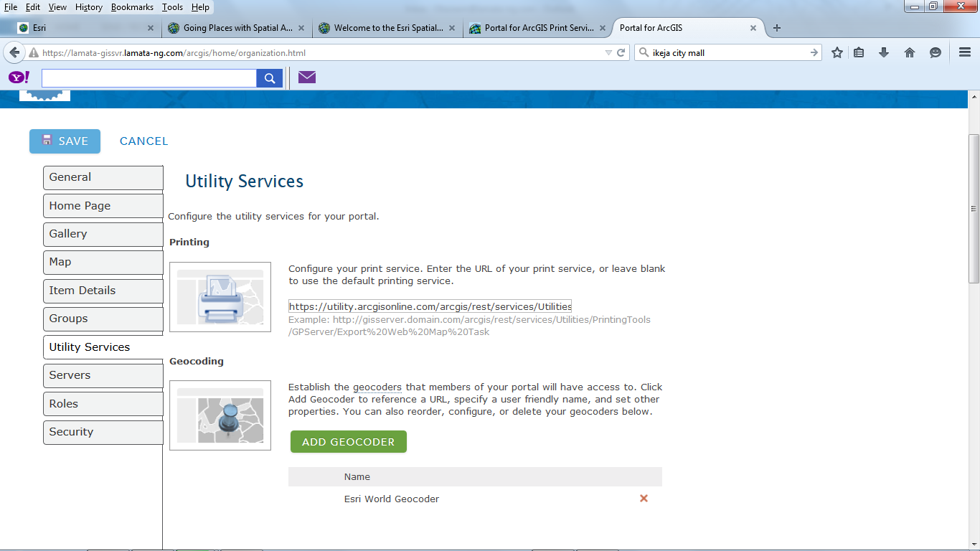This screenshot has height=551, width=980.
Task: Open the Help menu
Action: point(201,7)
